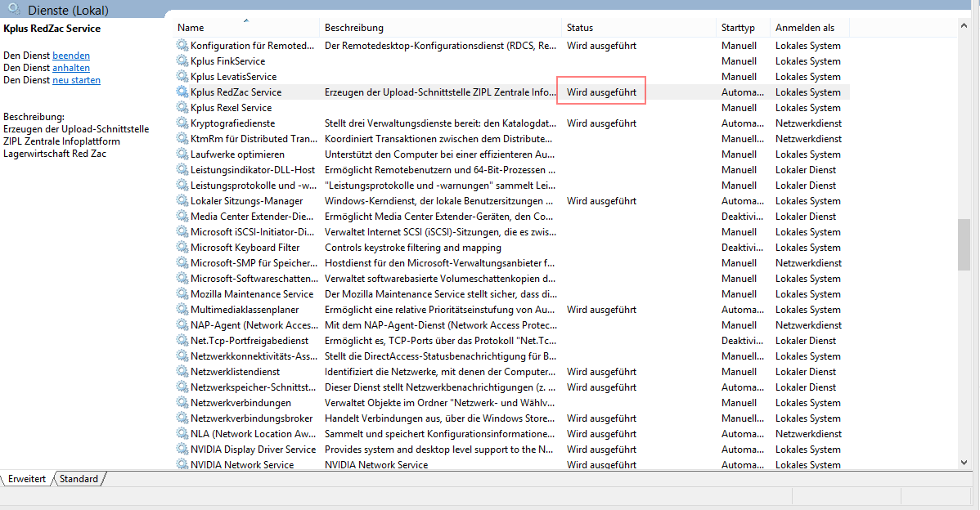Click the vertical scrollbar thumb
The image size is (980, 510).
pyautogui.click(x=964, y=244)
